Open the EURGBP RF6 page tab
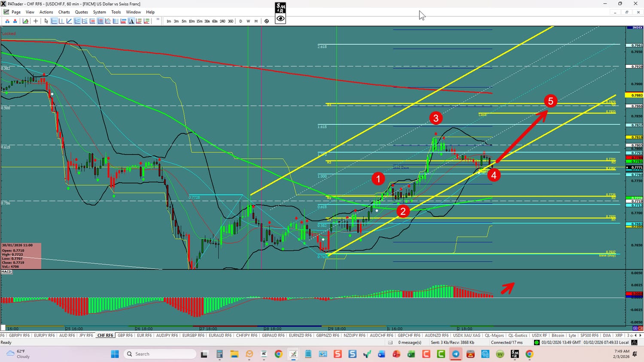 coord(192,335)
